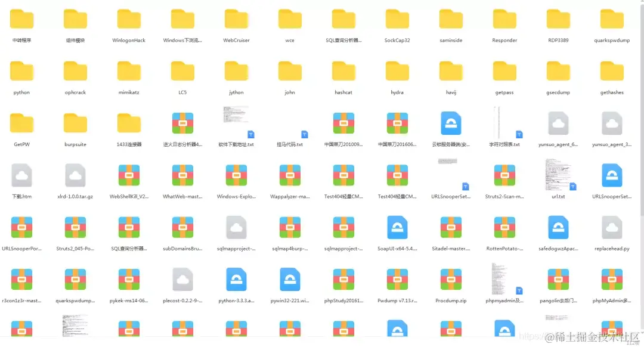Select the 字符对照表.txt file thumbnail

[x=507, y=122]
